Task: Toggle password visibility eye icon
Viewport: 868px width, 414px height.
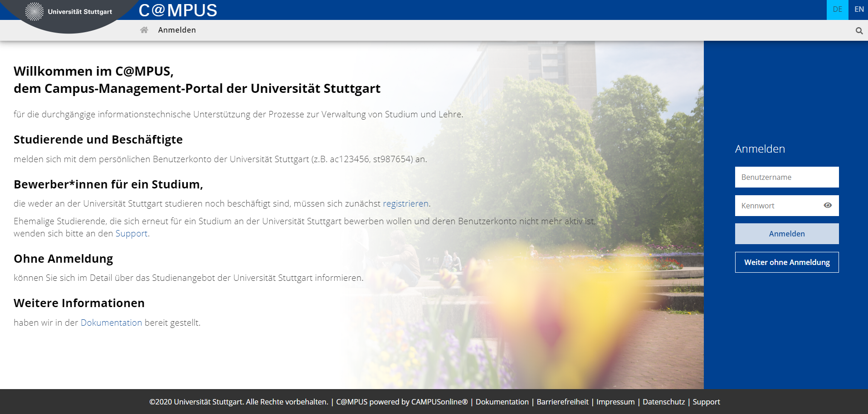Action: coord(828,205)
